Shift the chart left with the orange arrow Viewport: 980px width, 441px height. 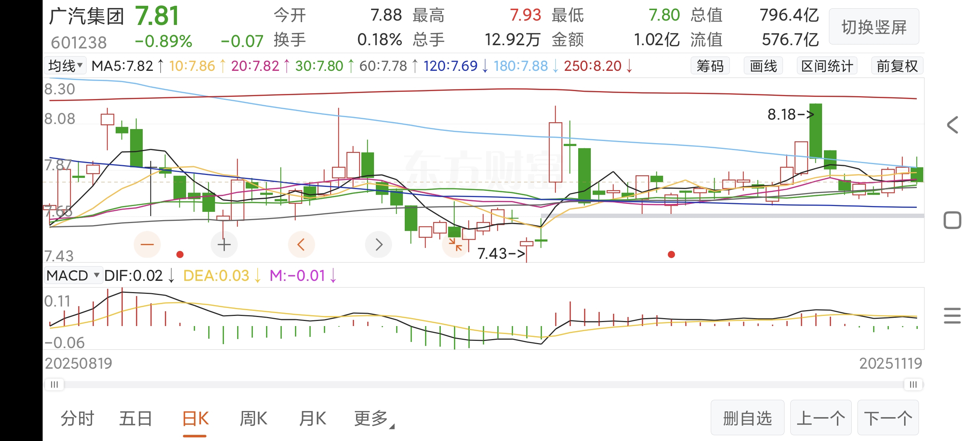click(x=301, y=245)
